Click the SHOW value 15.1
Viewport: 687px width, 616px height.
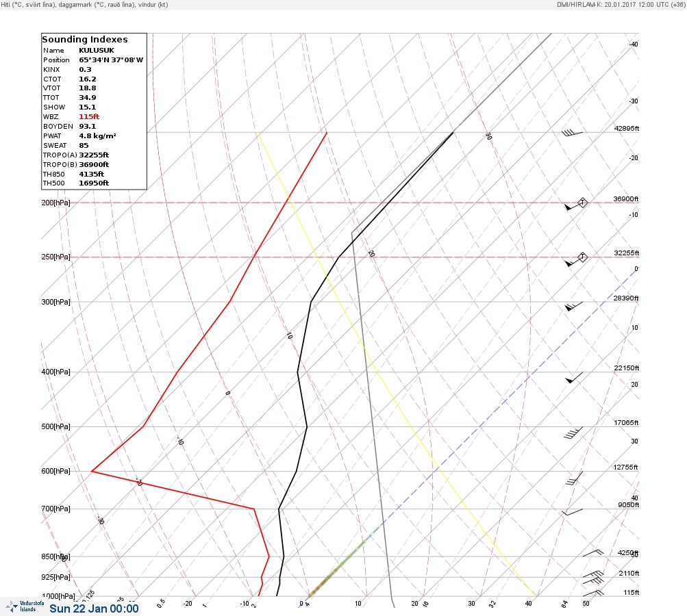[87, 107]
